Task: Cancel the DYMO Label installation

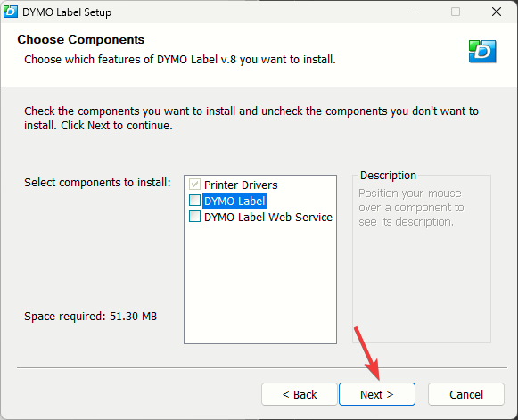Action: tap(466, 394)
